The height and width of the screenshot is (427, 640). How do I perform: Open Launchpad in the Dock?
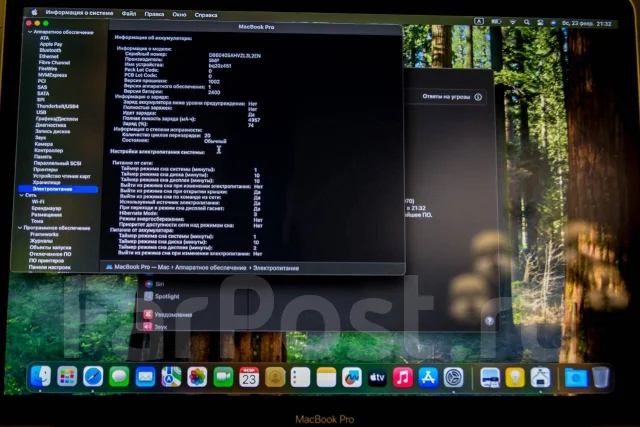67,376
